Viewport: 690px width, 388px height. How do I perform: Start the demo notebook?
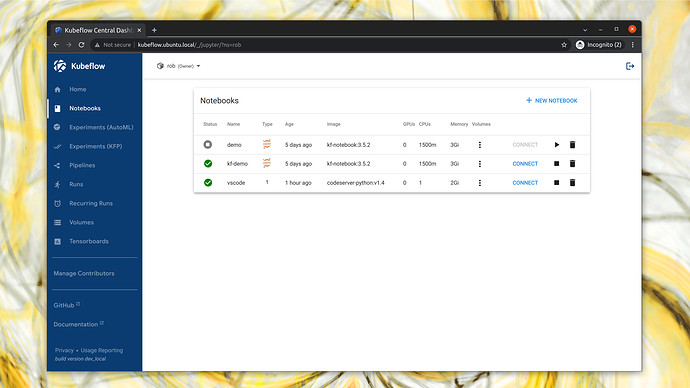pos(557,145)
